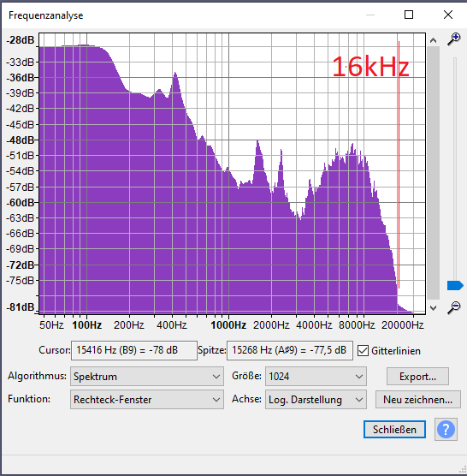Click the 1000Hz axis label
Screen dimensions: 467x476
coord(228,325)
